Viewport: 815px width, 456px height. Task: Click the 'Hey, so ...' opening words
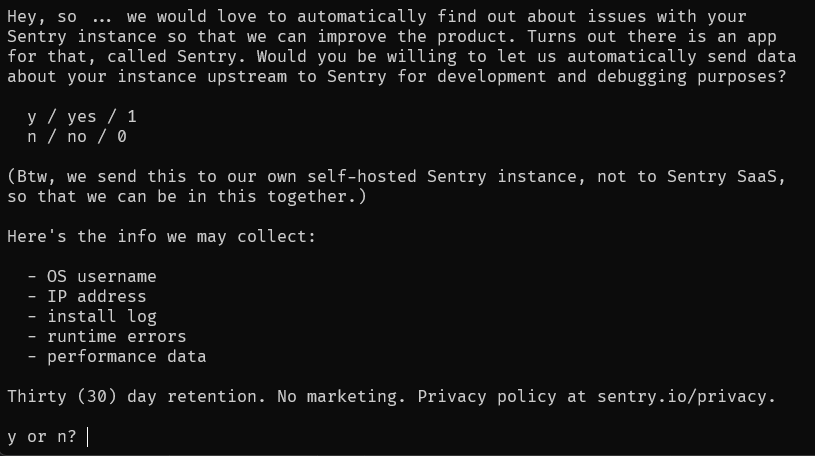[x=59, y=17]
